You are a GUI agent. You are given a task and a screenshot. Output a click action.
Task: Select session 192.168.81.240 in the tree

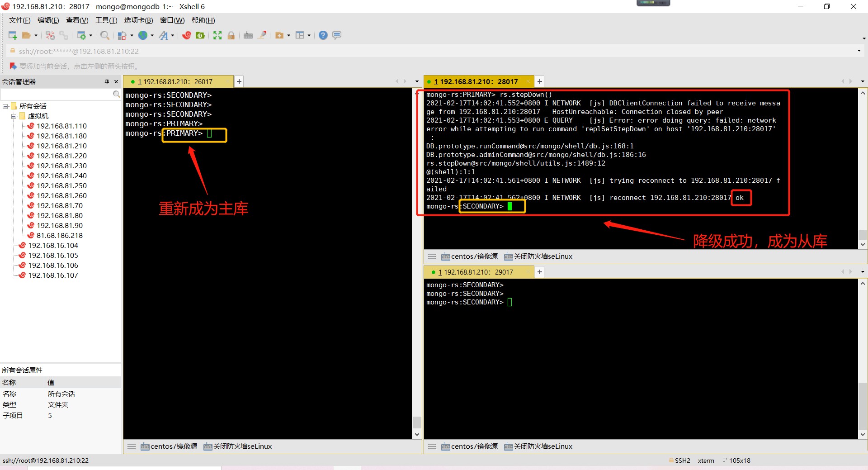(x=61, y=176)
